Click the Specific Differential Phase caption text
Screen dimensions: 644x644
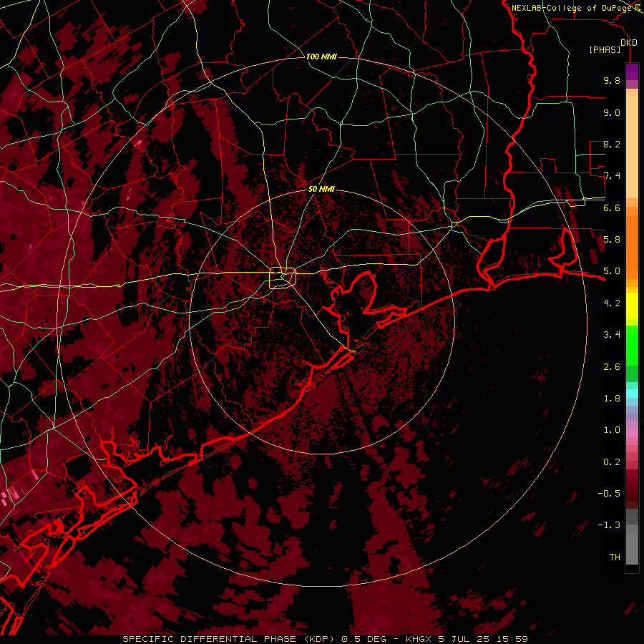pos(325,639)
